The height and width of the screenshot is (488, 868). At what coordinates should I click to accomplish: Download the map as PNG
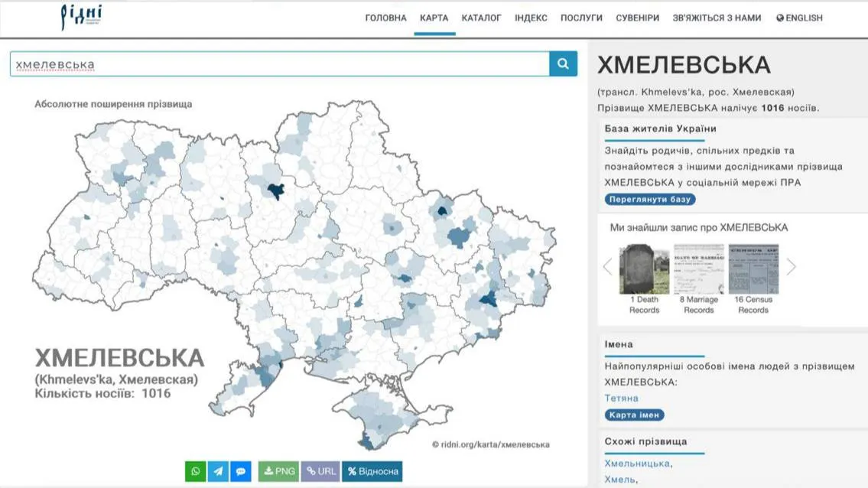(278, 471)
